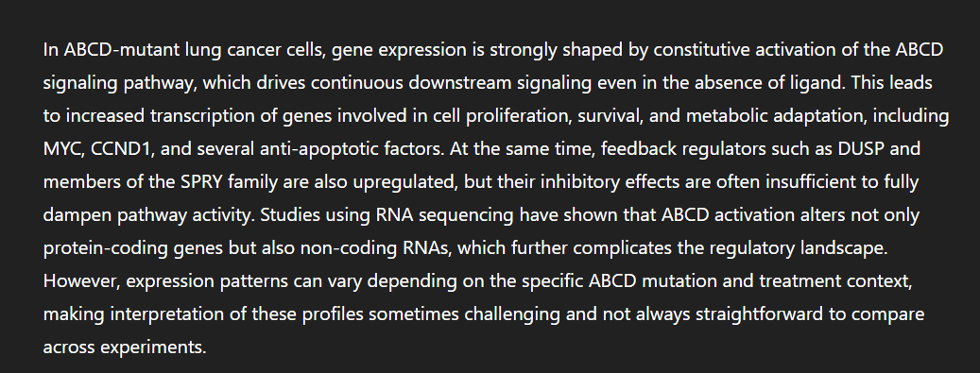Viewport: 980px width, 373px height.
Task: Click the word "However," starting a sentence
Action: (x=81, y=281)
